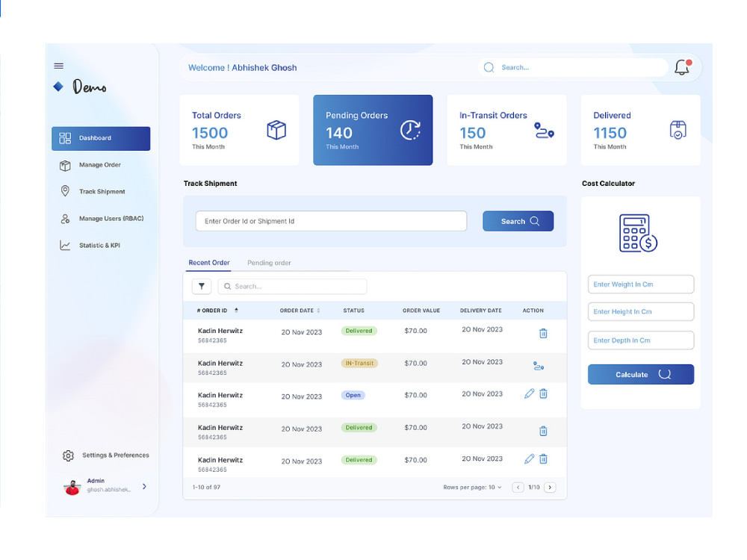747x560 pixels.
Task: Click the Admin profile avatar
Action: 72,487
